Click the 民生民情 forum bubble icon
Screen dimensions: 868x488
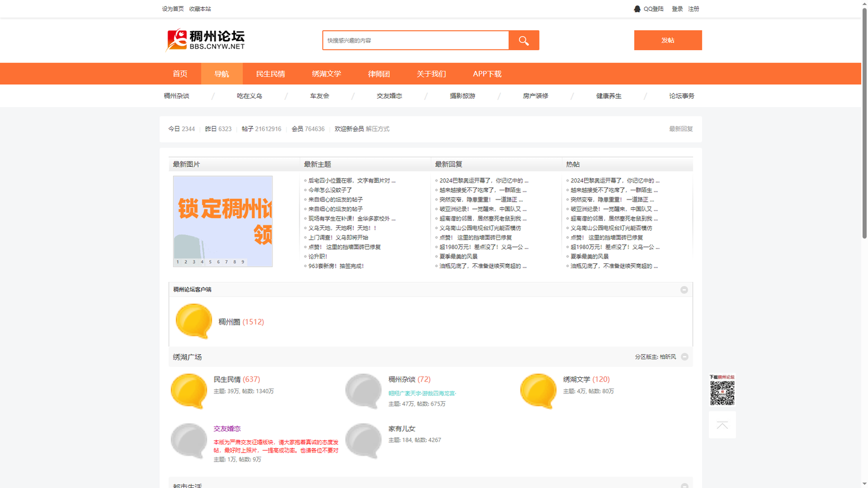(x=189, y=391)
